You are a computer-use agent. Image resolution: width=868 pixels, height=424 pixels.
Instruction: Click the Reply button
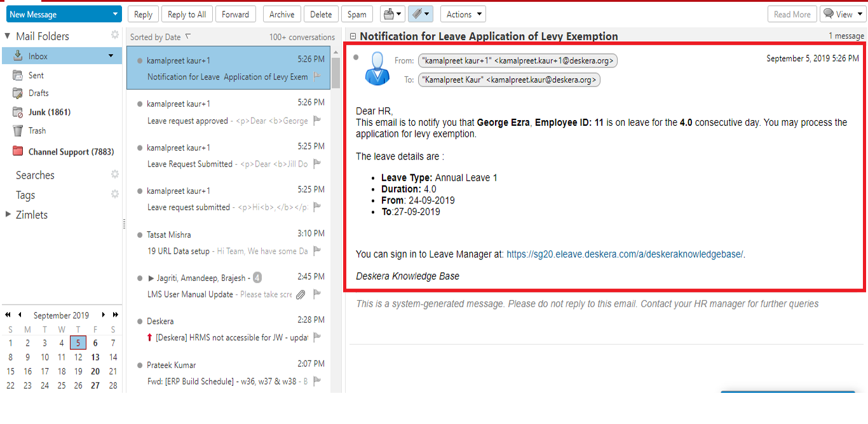click(x=143, y=14)
